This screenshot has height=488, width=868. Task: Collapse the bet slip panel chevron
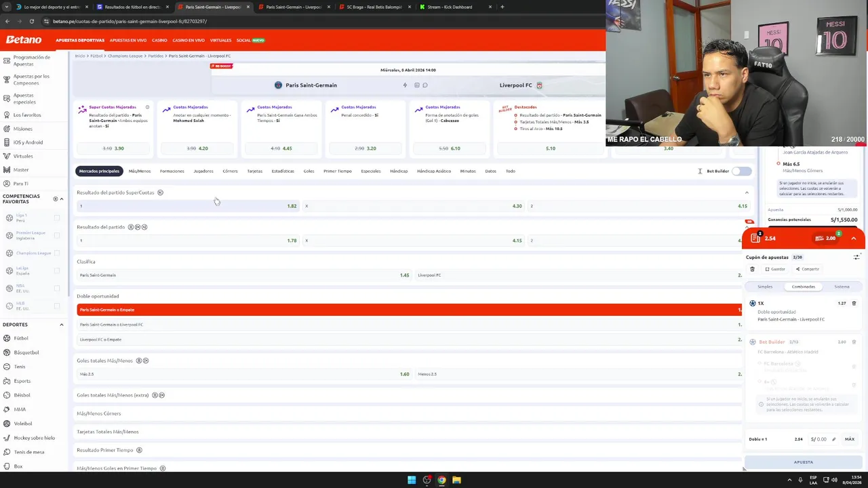854,239
